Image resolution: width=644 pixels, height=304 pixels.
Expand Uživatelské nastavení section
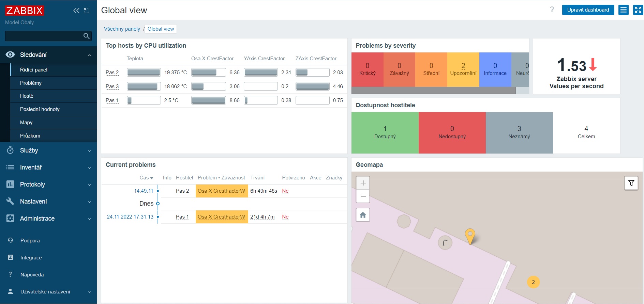coord(89,292)
